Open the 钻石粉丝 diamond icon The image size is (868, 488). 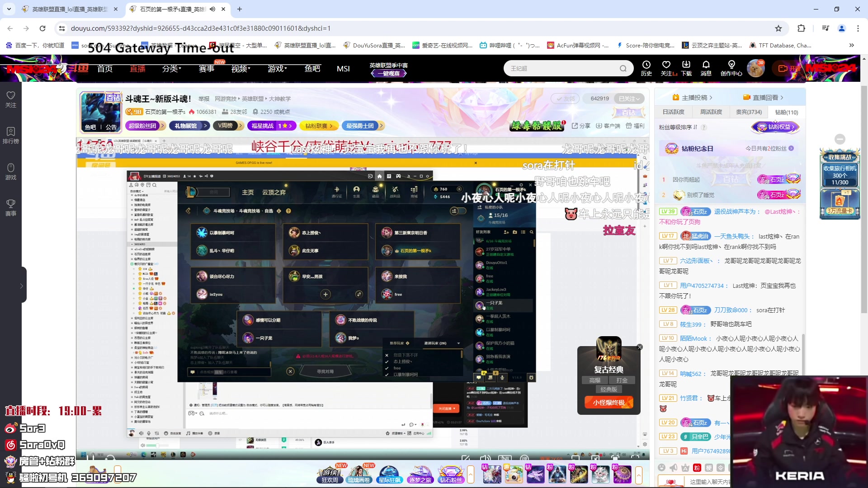coord(451,474)
